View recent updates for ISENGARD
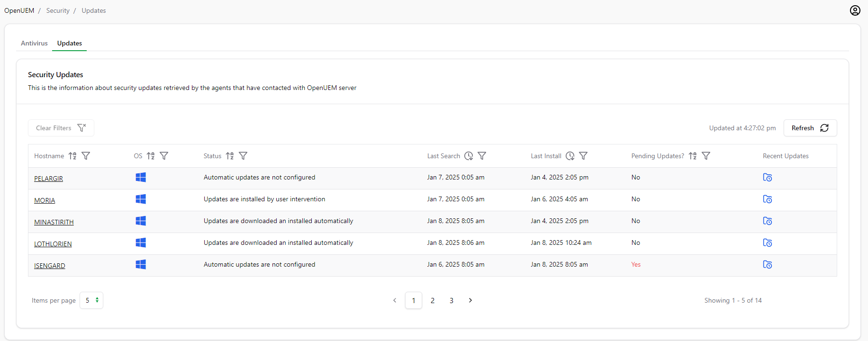This screenshot has height=341, width=868. 768,265
